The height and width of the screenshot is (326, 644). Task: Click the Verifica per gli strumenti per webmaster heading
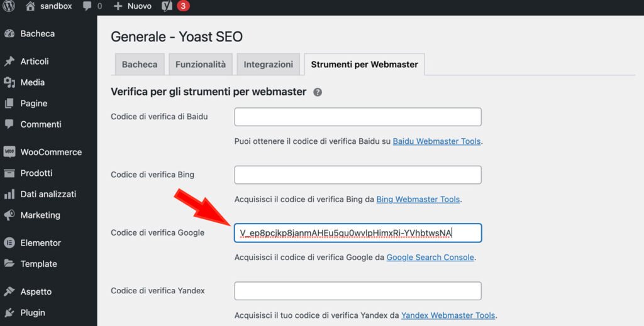pos(209,92)
